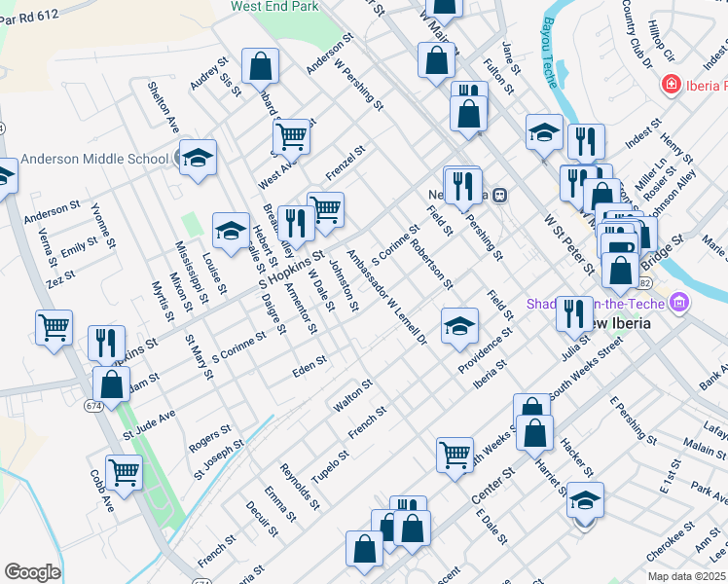
Task: Open the shopping bag marker near Audrey St
Action: [x=261, y=67]
